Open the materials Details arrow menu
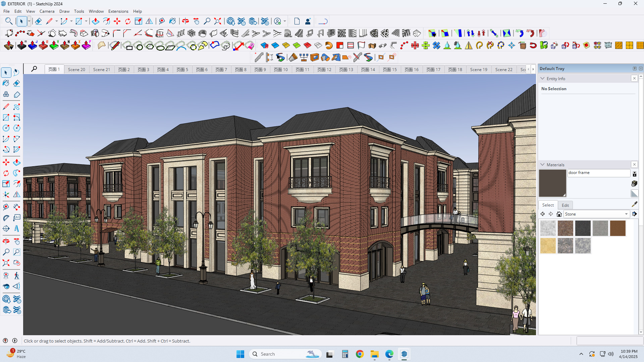 (635, 214)
